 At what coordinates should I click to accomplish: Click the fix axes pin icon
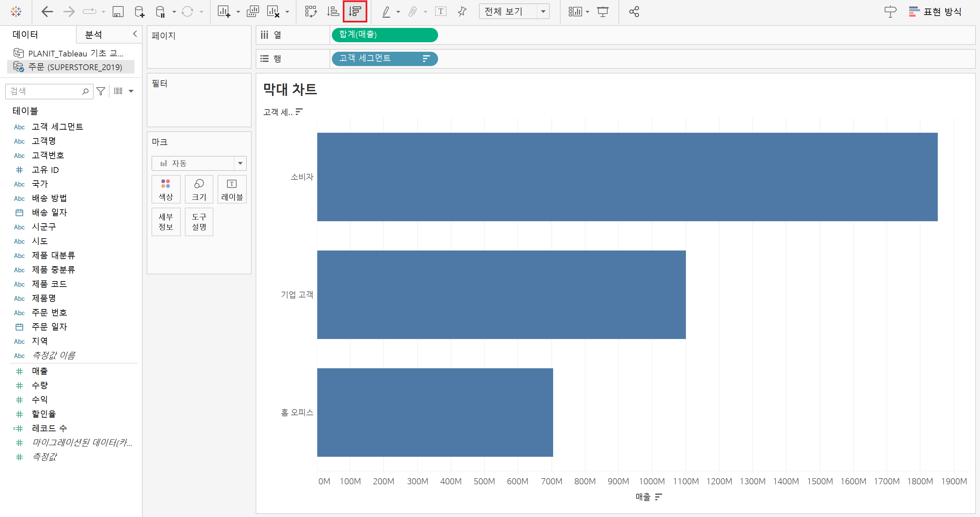462,12
